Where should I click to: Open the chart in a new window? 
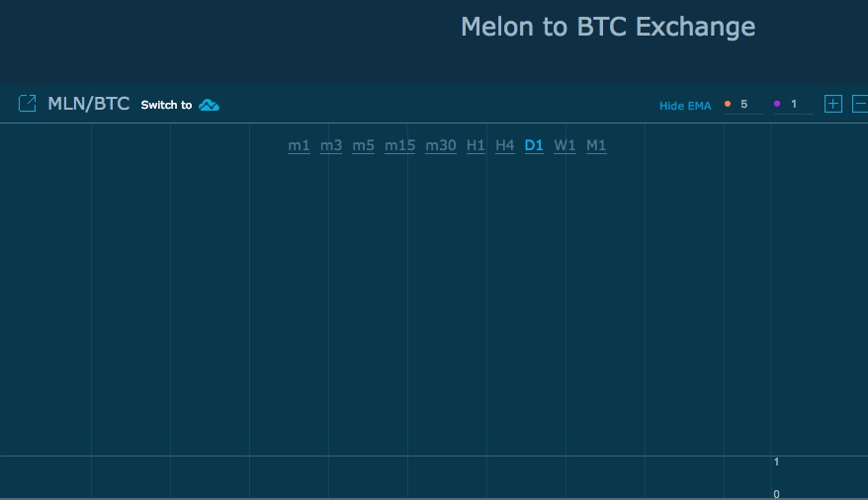coord(28,104)
